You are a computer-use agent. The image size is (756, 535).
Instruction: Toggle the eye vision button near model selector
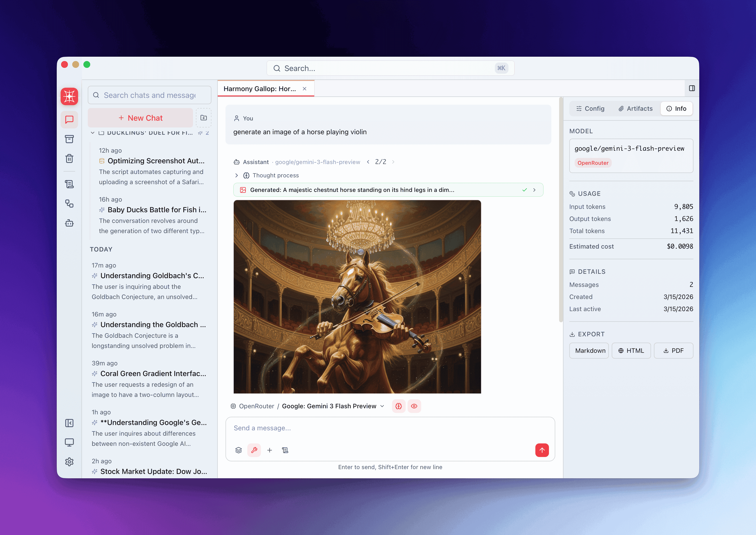coord(414,406)
